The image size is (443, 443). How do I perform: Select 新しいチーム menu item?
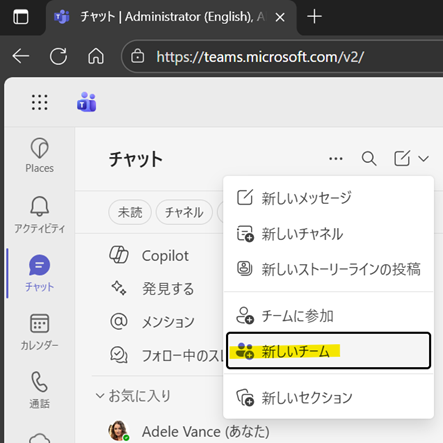(x=328, y=351)
